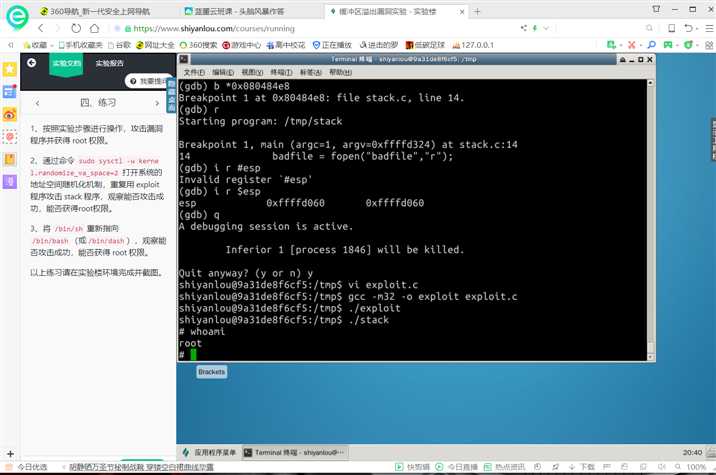This screenshot has width=716, height=475.
Task: Open the 谷歌 bookmark
Action: point(119,45)
